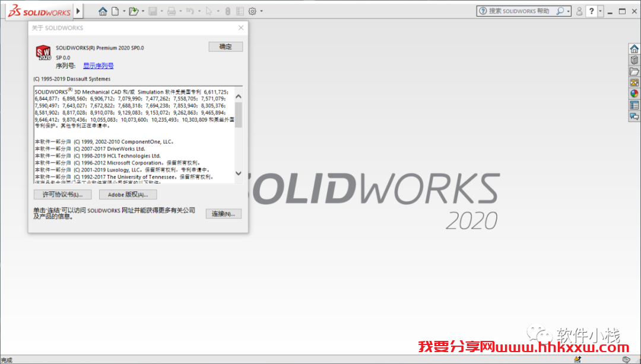Click the File Properties list icon
Screen dimensions: 641x364
(240, 11)
